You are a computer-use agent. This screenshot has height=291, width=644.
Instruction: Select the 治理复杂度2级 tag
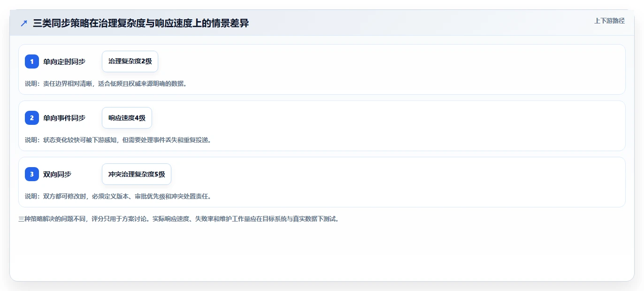(130, 61)
